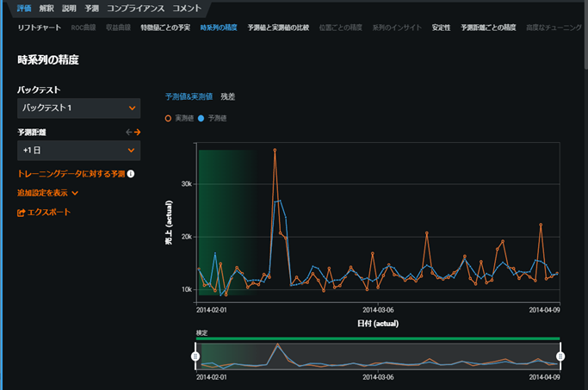Switch to the 予測 tab
This screenshot has width=588, height=390.
click(91, 9)
